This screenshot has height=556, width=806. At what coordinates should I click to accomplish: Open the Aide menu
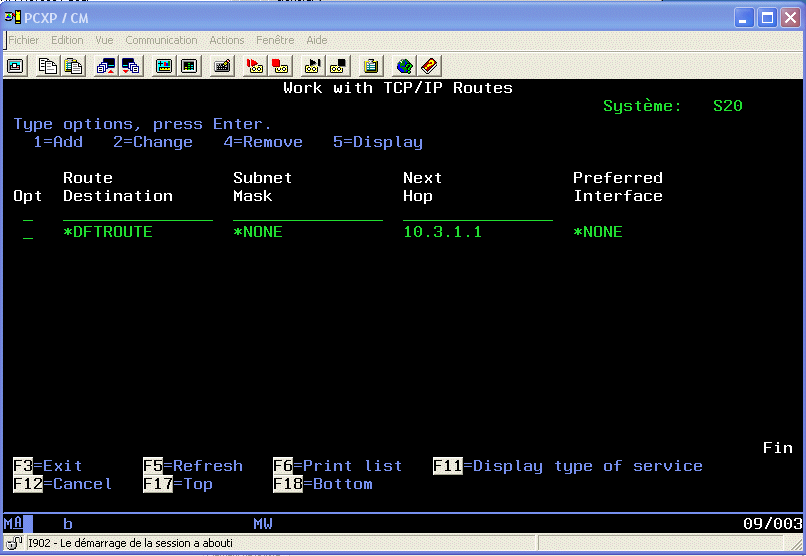click(317, 40)
